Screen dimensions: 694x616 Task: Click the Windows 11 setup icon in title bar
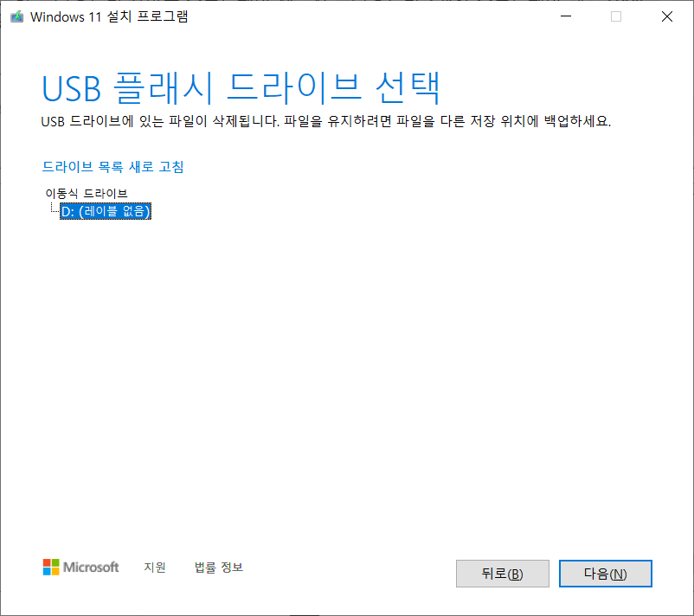[x=16, y=16]
